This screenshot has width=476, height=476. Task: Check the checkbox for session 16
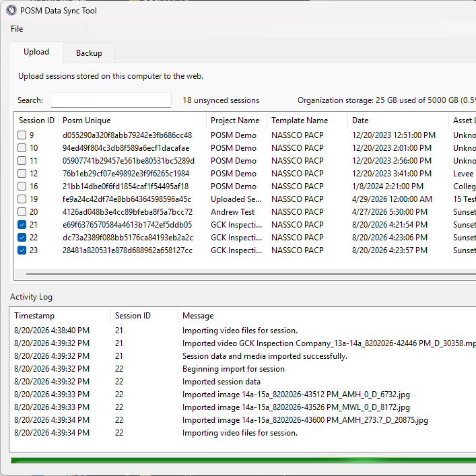click(x=22, y=186)
